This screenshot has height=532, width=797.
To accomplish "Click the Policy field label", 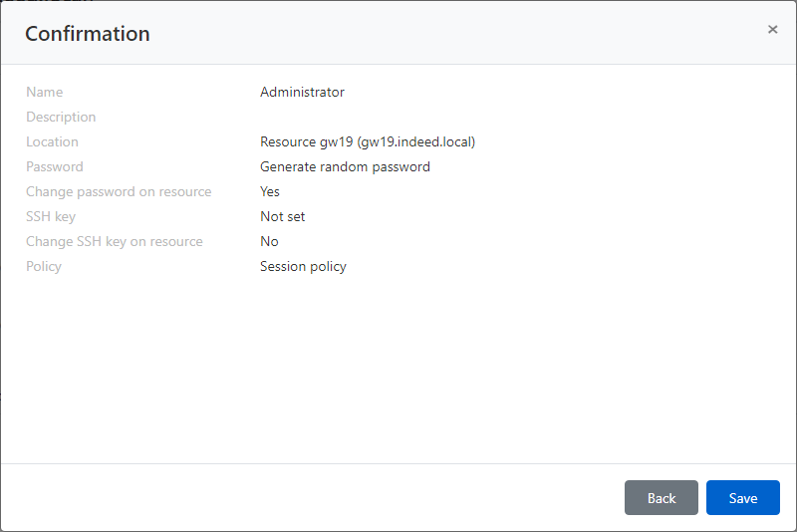I will click(44, 266).
